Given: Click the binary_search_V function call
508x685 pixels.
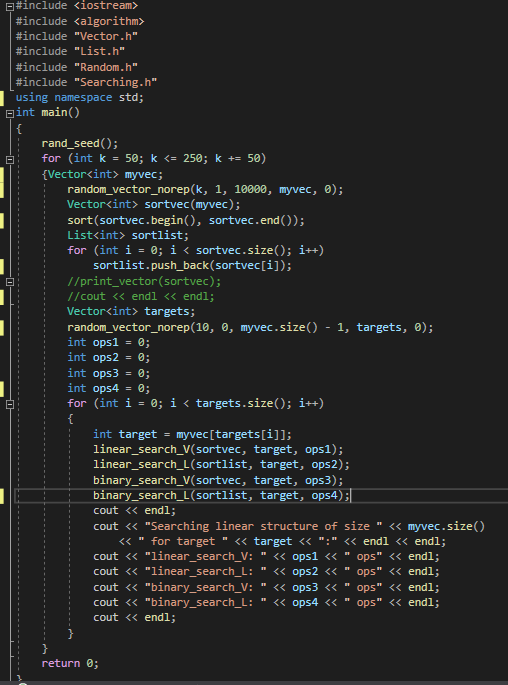Looking at the screenshot, I should (x=218, y=480).
